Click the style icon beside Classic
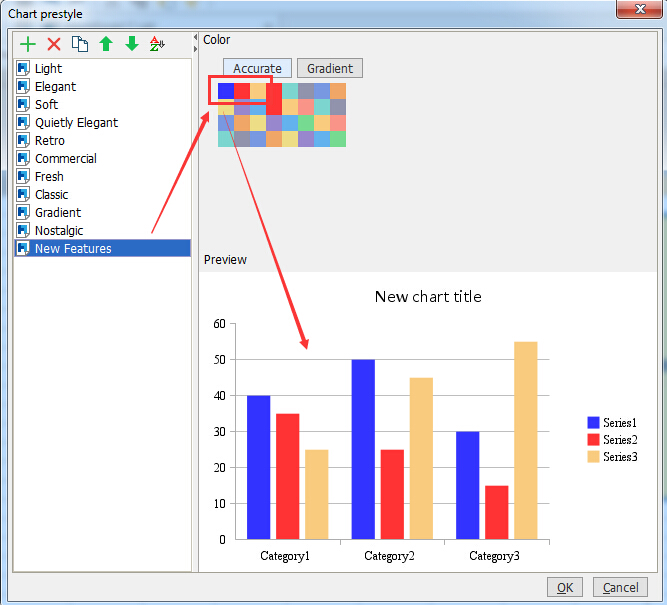 coord(23,194)
